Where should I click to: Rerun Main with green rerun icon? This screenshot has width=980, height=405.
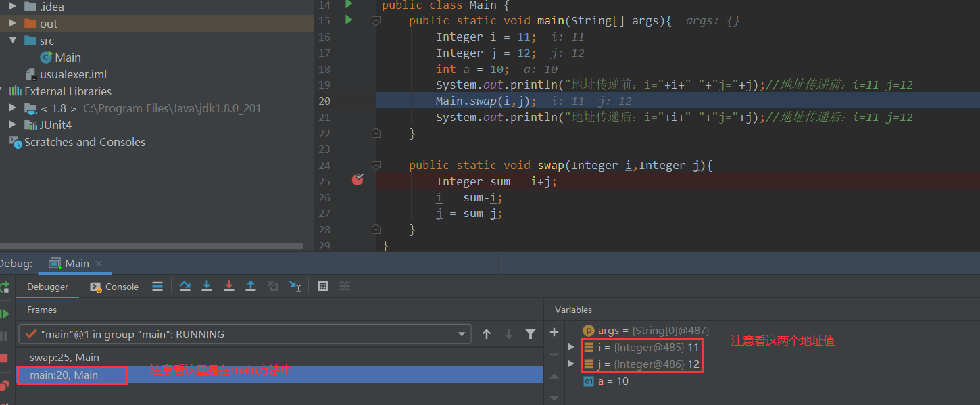tap(5, 287)
